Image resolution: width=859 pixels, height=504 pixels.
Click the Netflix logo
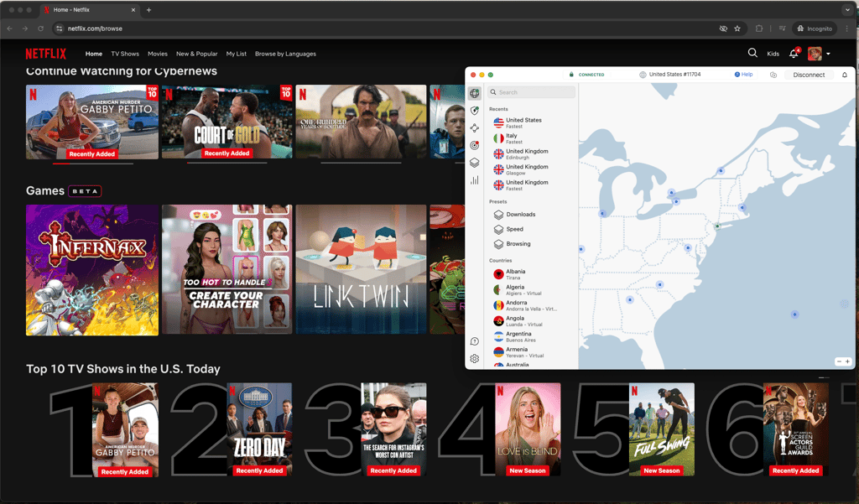point(46,54)
